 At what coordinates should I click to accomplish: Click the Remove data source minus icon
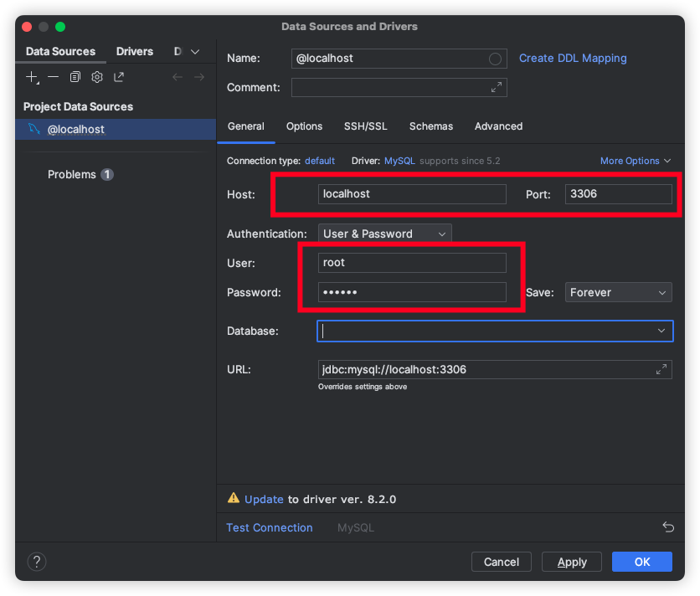(x=54, y=77)
